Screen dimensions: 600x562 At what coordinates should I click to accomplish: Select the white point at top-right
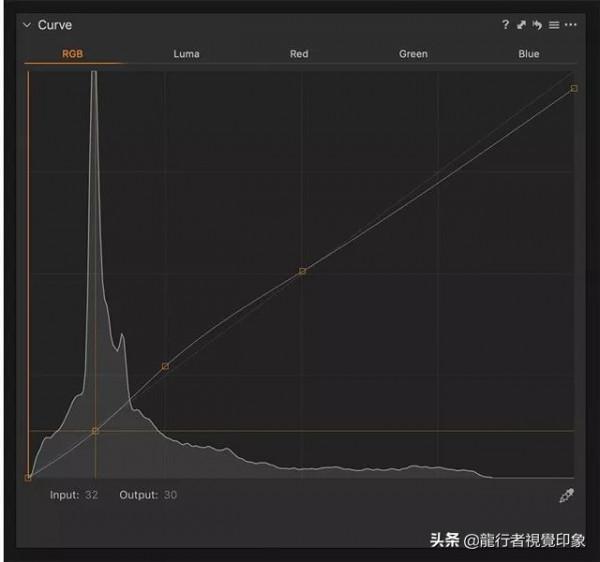(574, 88)
